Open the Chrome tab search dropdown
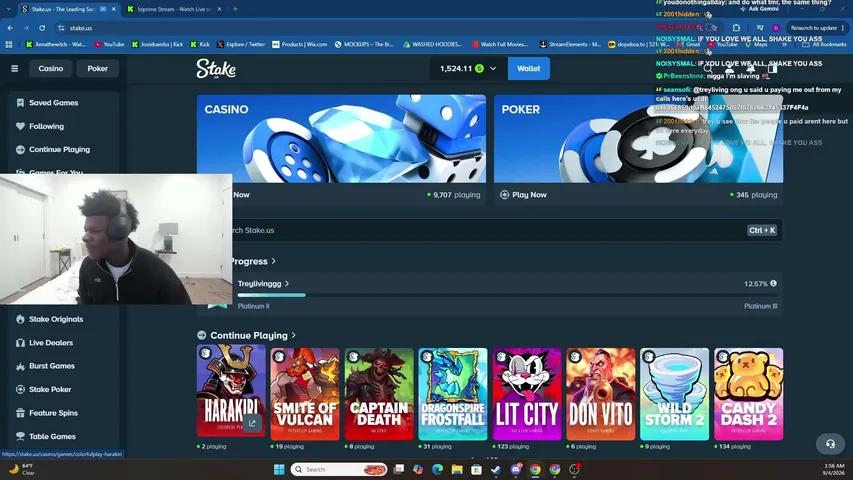The height and width of the screenshot is (480, 853). (8, 9)
